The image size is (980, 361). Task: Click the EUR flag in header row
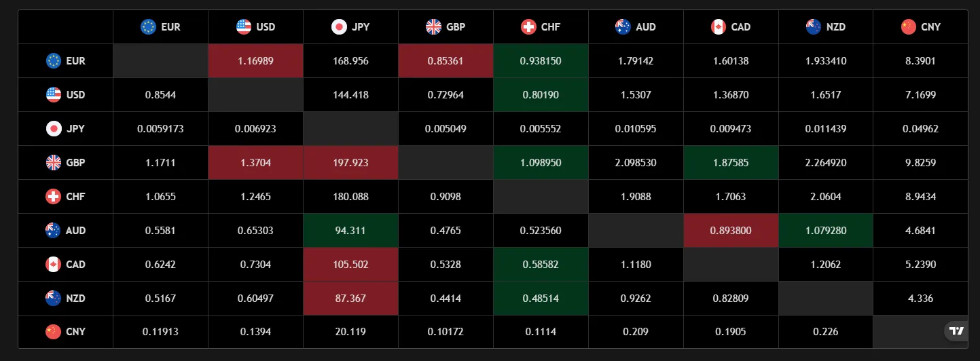click(148, 27)
